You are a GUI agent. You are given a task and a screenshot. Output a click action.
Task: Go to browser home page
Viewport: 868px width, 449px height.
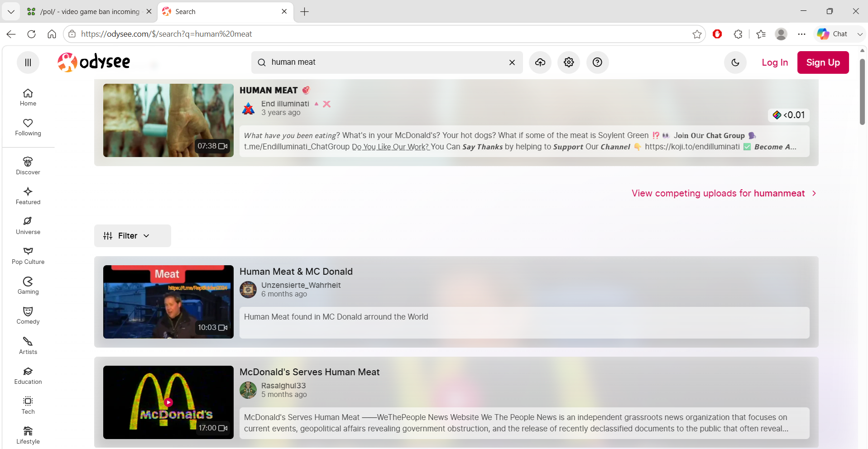[52, 34]
